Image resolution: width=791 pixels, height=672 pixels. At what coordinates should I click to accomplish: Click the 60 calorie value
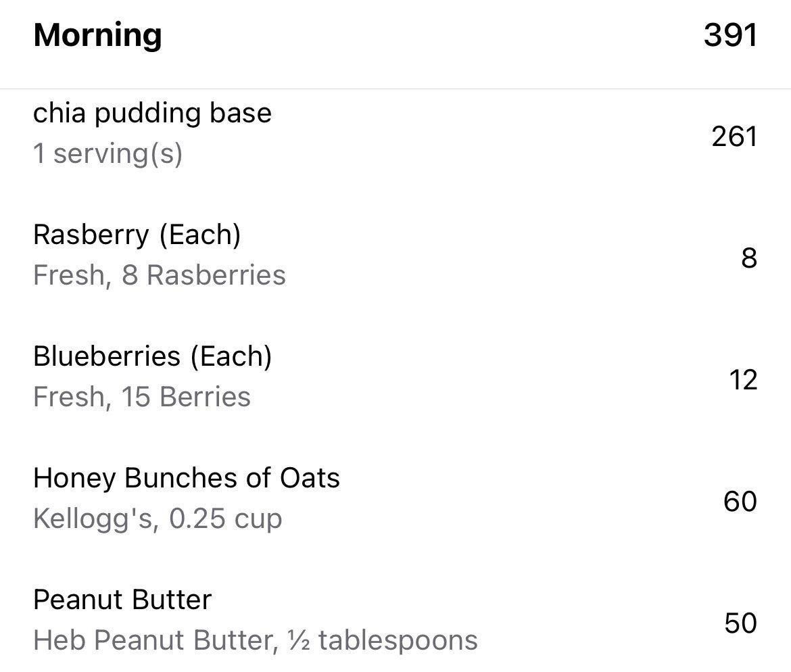740,502
